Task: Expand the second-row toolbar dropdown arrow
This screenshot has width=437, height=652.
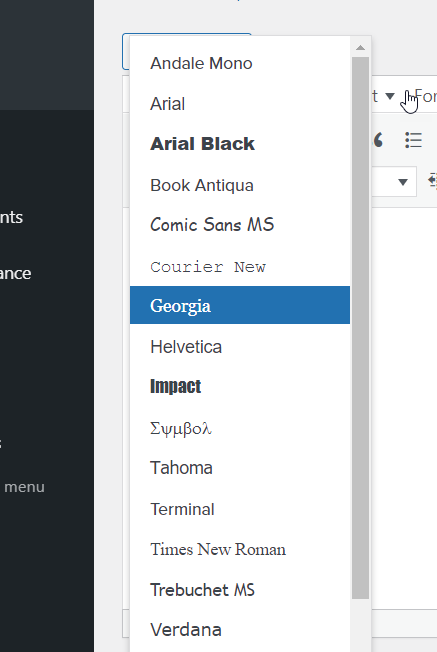Action: (402, 182)
